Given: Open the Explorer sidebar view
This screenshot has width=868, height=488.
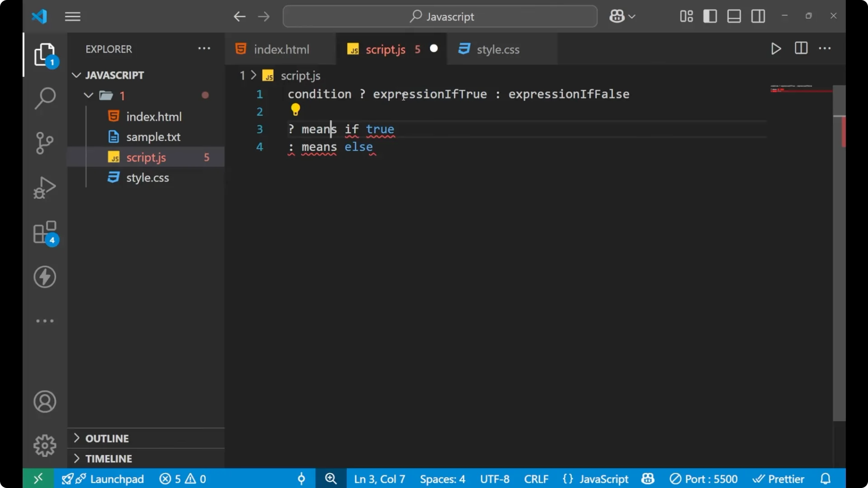Looking at the screenshot, I should 45,54.
